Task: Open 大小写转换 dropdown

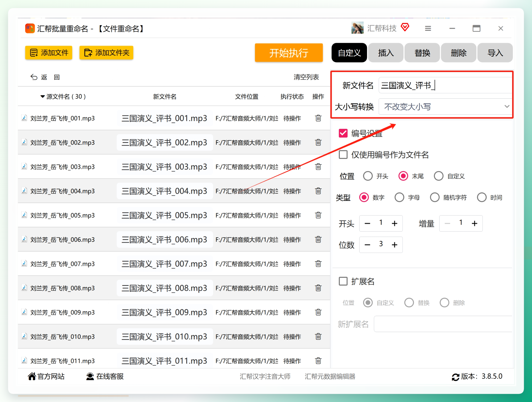Action: (445, 107)
